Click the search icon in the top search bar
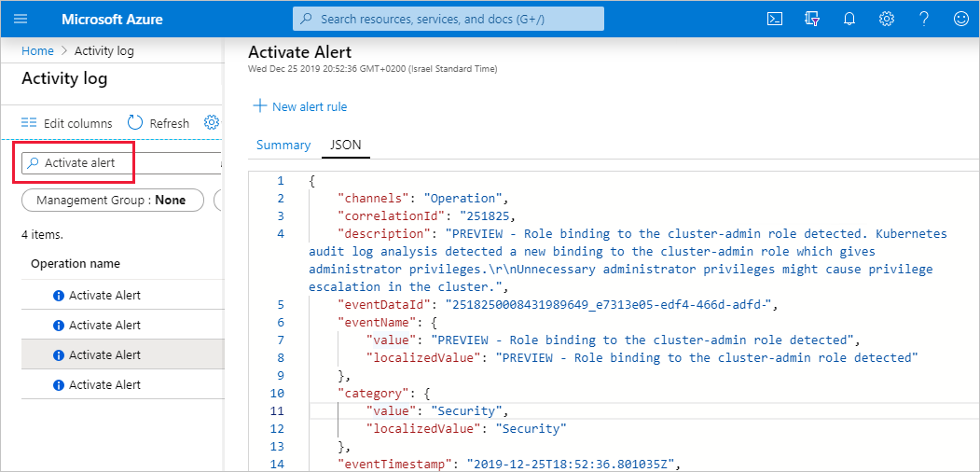The height and width of the screenshot is (472, 980). pos(306,19)
